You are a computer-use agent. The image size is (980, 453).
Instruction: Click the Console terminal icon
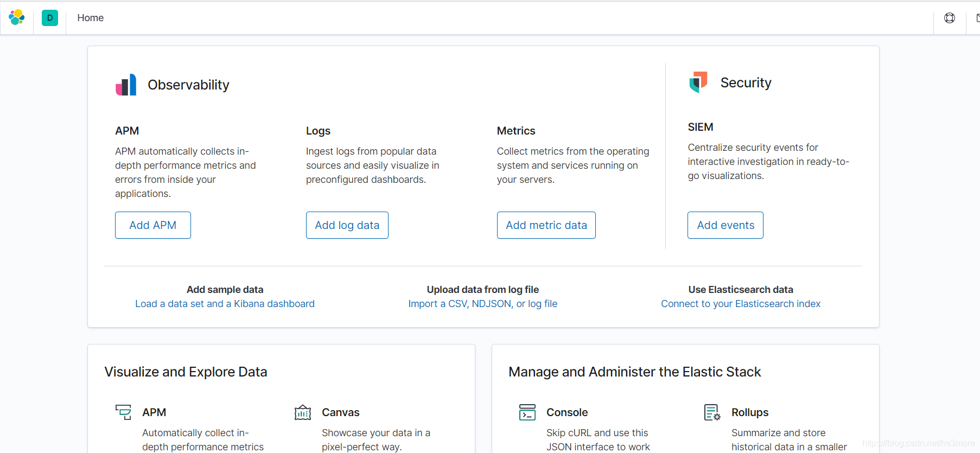click(527, 412)
